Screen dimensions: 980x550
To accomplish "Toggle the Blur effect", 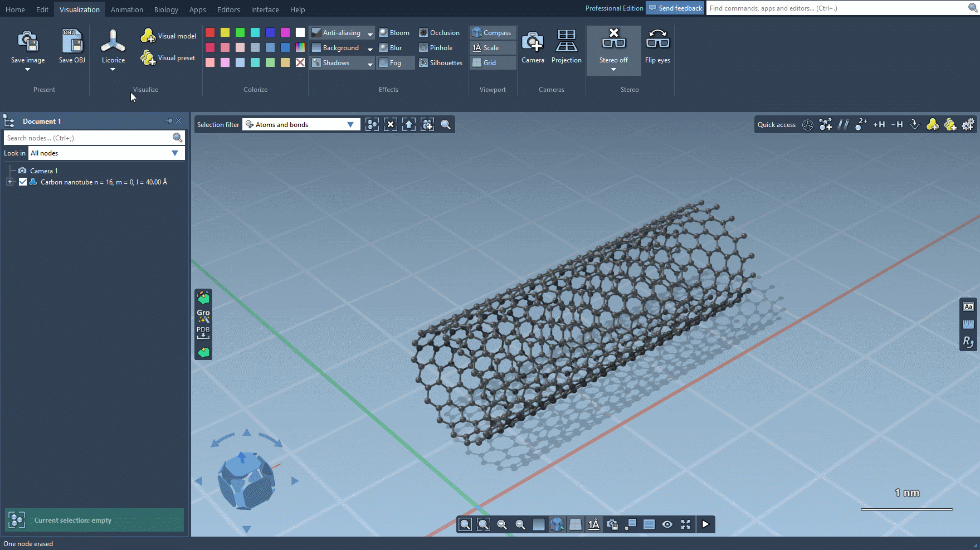I will coord(391,48).
